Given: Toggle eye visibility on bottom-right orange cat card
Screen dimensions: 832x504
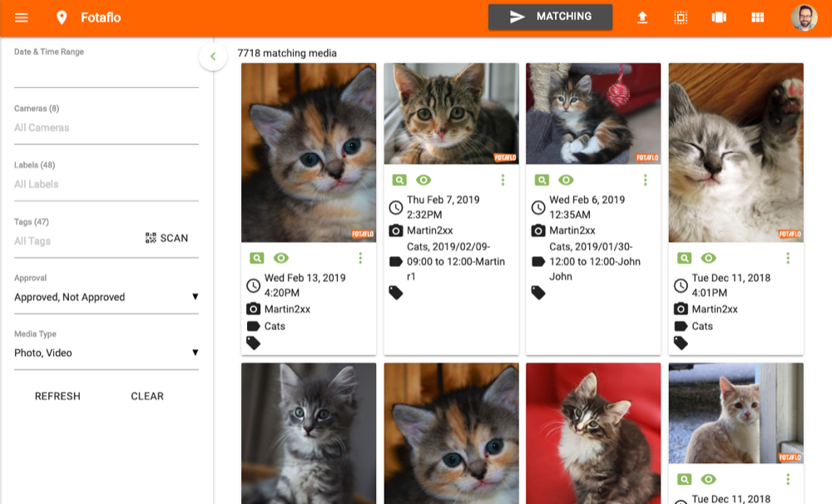Looking at the screenshot, I should tap(708, 480).
